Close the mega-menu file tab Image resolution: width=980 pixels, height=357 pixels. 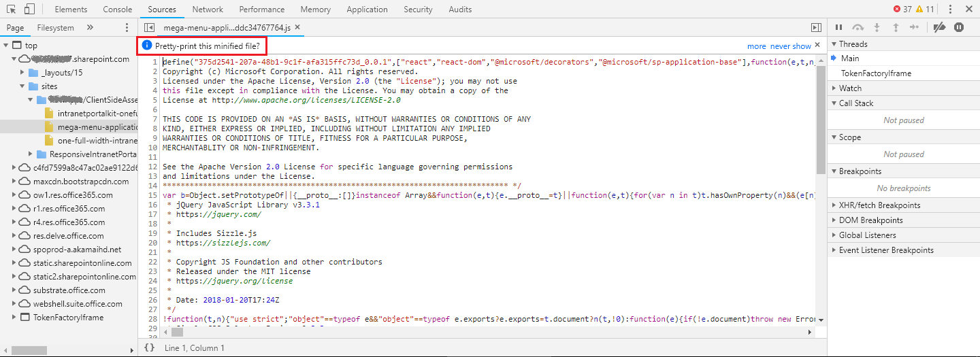(x=297, y=27)
